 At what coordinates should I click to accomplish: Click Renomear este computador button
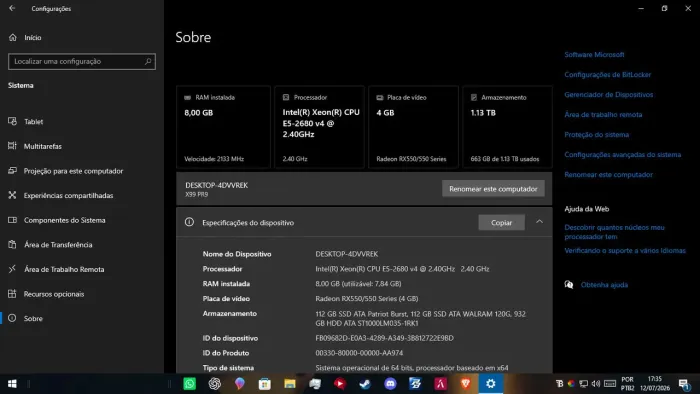coord(493,189)
